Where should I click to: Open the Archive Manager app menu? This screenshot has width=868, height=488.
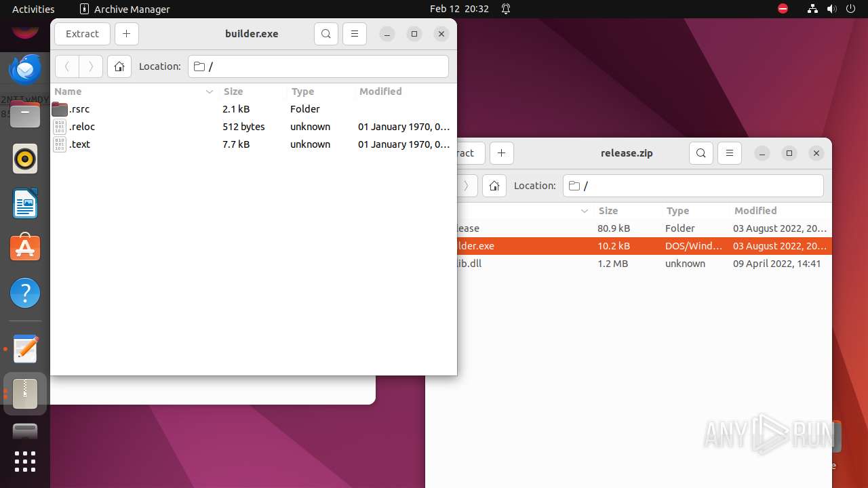click(125, 9)
